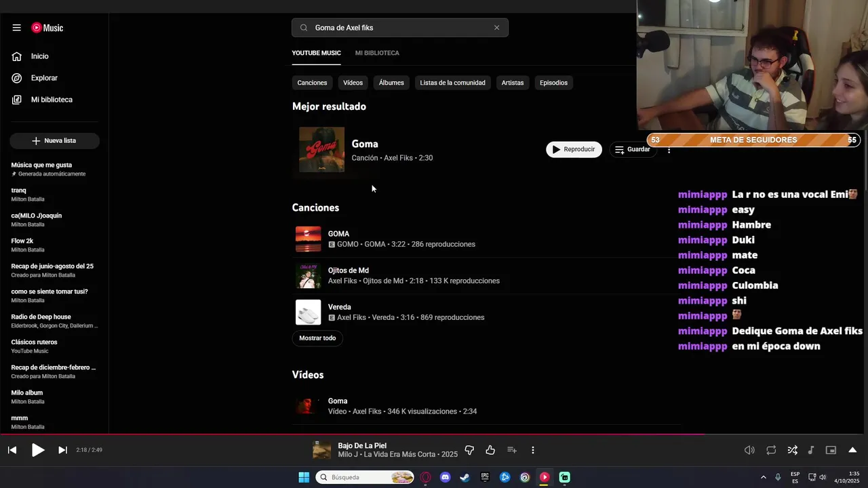This screenshot has height=488, width=868.
Task: Click the taskbar clock showing 1:35
Action: pyautogui.click(x=847, y=477)
